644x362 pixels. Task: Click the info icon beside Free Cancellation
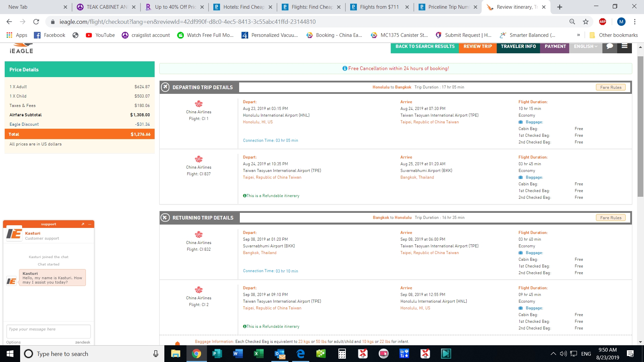[x=344, y=68]
